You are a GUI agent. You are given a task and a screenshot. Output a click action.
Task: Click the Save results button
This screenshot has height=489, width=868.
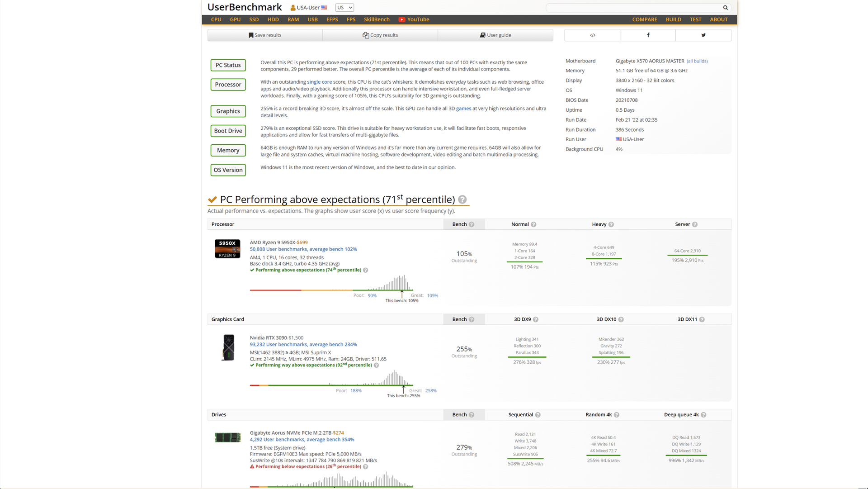(x=265, y=35)
